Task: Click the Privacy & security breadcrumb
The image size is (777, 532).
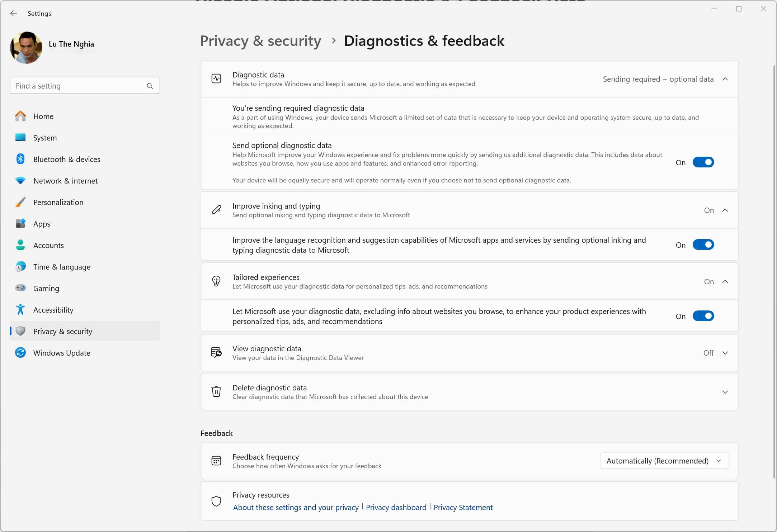Action: point(260,41)
